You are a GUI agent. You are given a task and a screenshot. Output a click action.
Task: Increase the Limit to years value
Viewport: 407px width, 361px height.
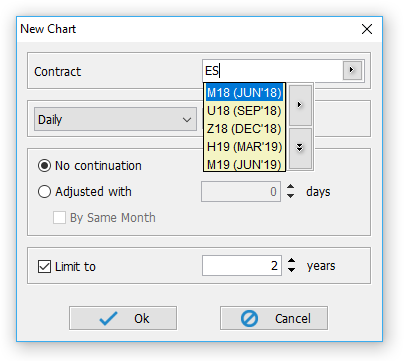(x=291, y=261)
